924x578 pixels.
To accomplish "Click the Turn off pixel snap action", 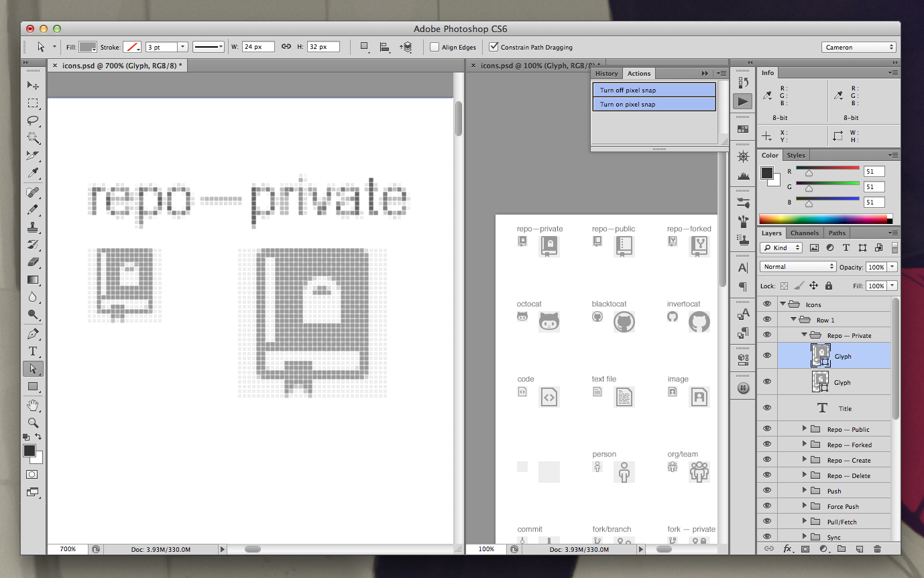I will click(x=654, y=90).
